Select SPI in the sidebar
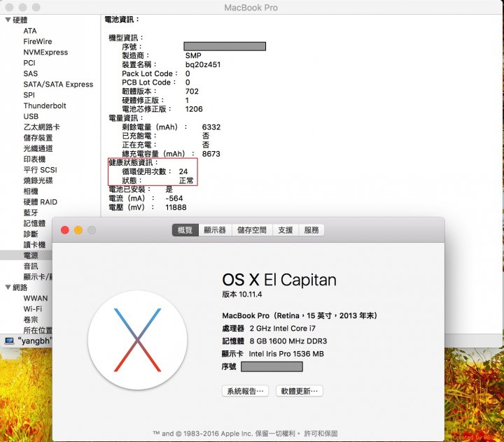Screen dimensions: 504x442 [x=29, y=95]
